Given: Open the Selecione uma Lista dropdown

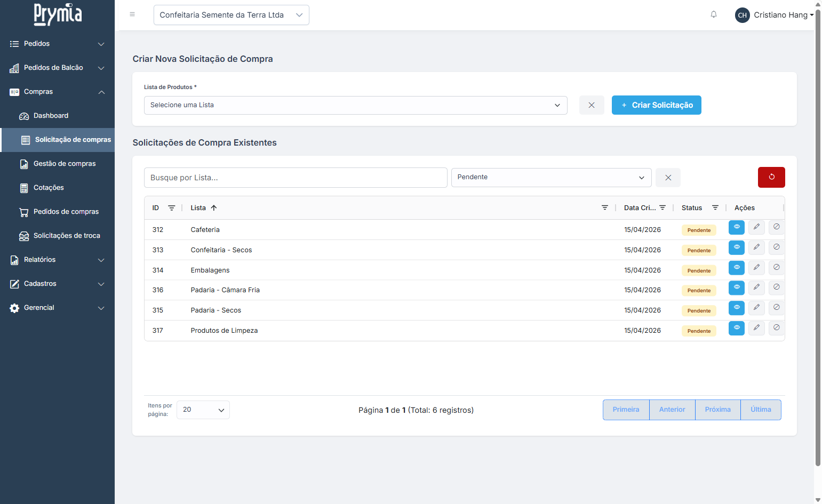Looking at the screenshot, I should point(355,105).
